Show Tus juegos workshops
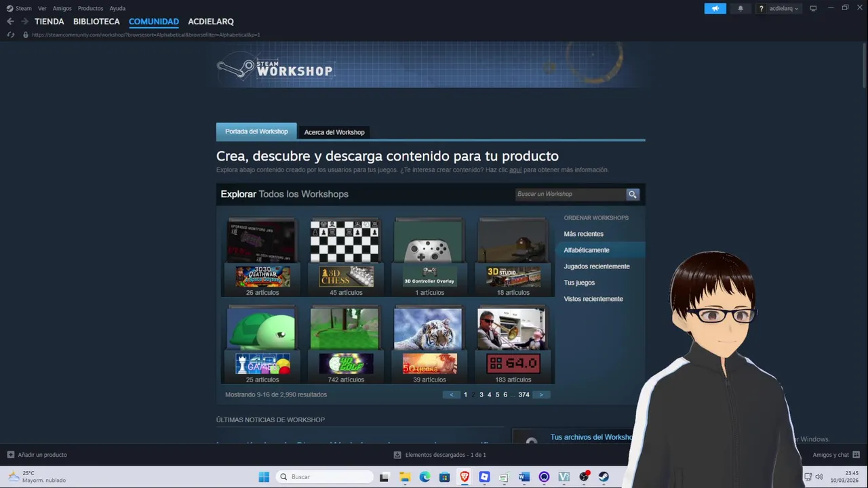The height and width of the screenshot is (488, 868). click(x=579, y=283)
